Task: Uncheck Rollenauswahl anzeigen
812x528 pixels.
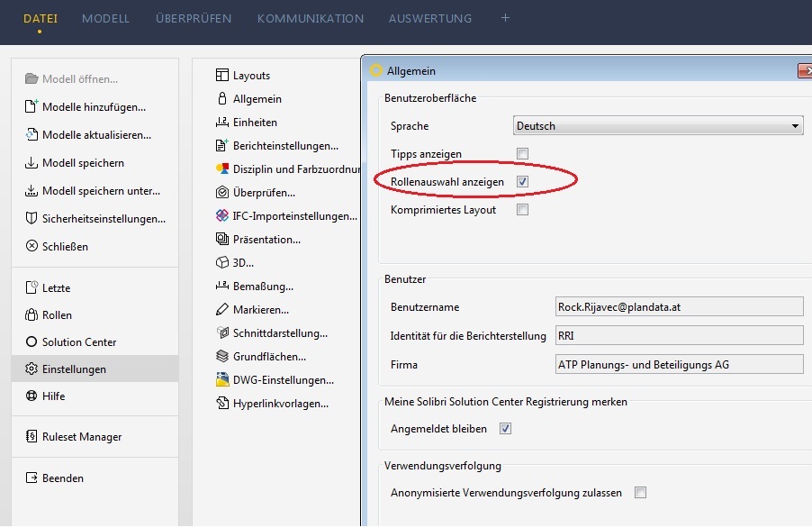Action: pos(522,182)
